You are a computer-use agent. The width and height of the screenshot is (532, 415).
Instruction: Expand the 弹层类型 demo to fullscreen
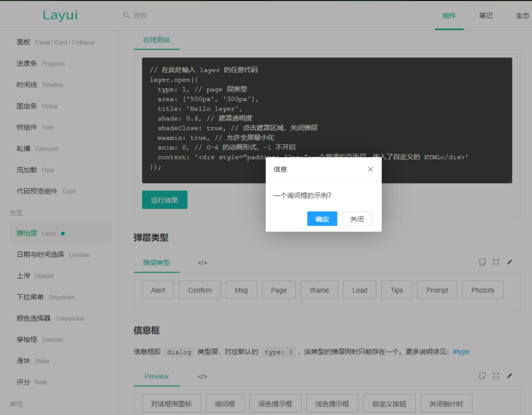(496, 262)
